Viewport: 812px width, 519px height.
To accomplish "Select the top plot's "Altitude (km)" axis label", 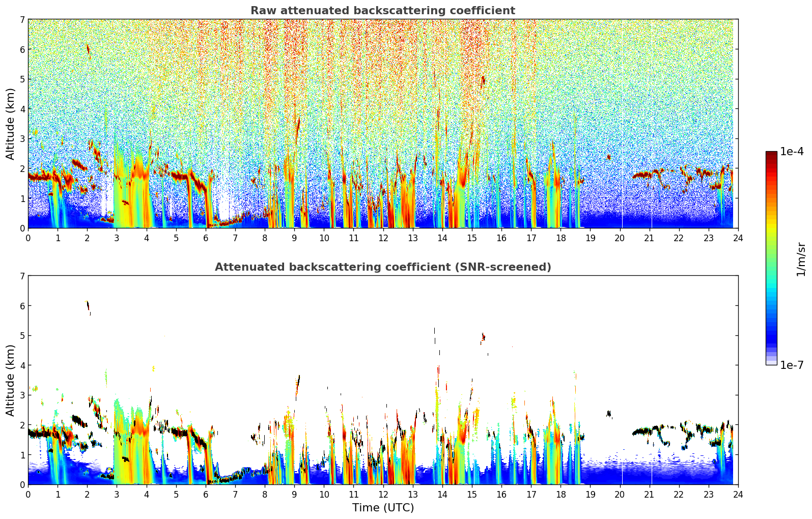I will pyautogui.click(x=10, y=124).
